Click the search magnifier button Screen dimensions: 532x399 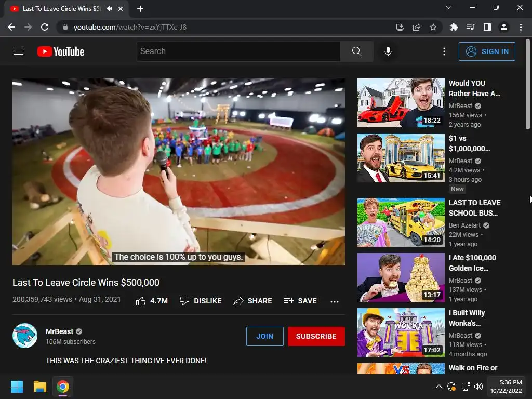coord(356,51)
